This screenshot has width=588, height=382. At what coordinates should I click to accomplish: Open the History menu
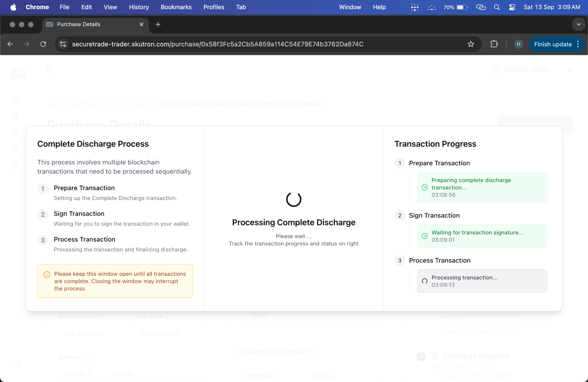[x=139, y=7]
